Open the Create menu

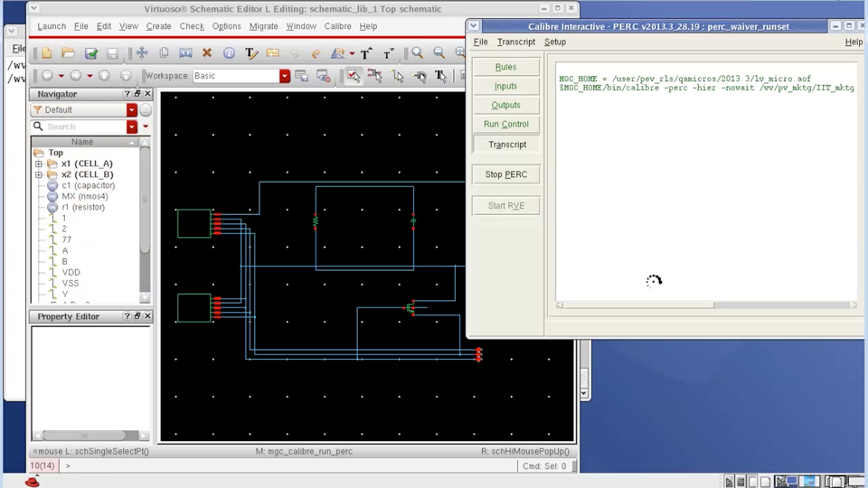[x=158, y=26]
